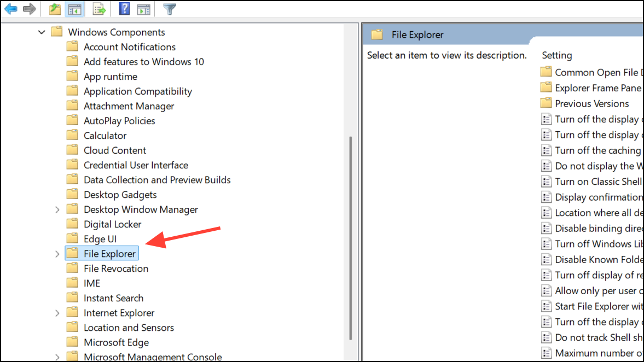Click the gray Forward arrow
Image resolution: width=644 pixels, height=362 pixels.
29,9
